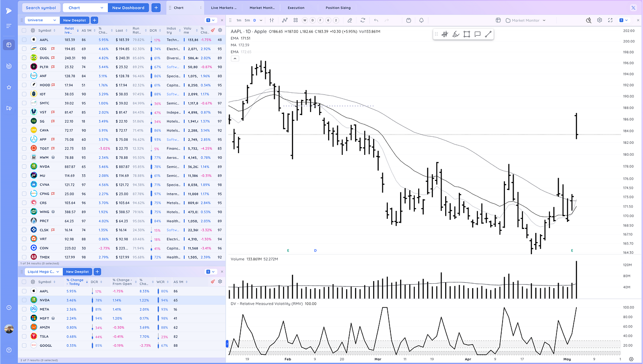Screen dimensions: 643x364
Task: Select the brush drawing tool
Action: pyautogui.click(x=456, y=34)
